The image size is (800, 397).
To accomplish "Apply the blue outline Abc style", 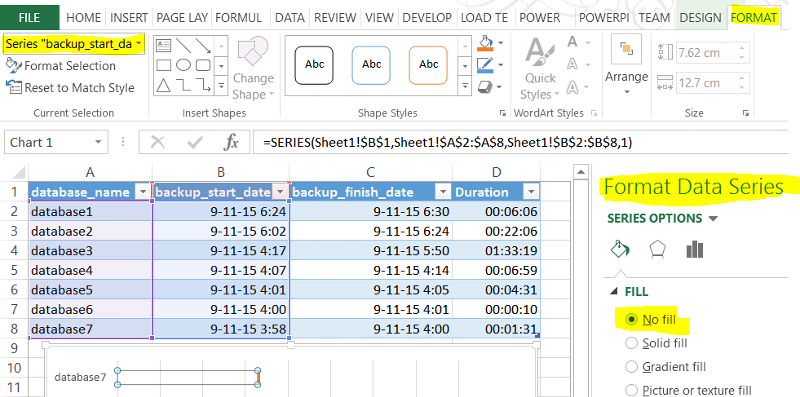I will coord(371,65).
